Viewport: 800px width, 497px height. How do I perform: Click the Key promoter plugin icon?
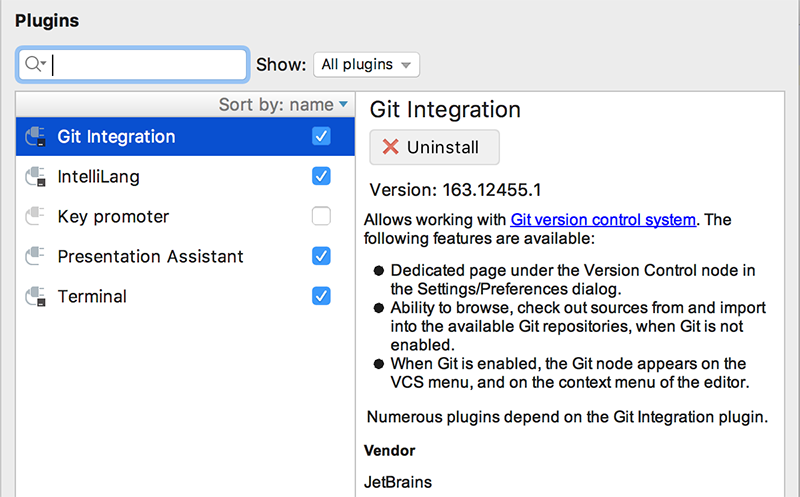(35, 216)
